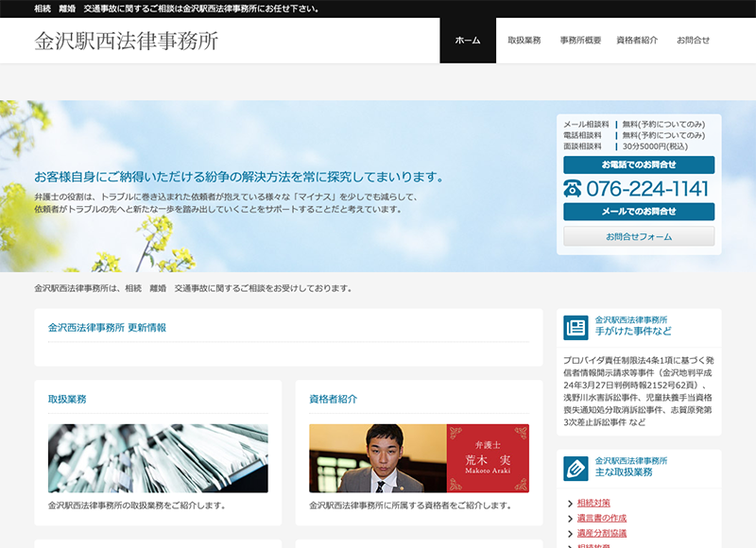
Task: Click the 手がけた事件など sidebar heading
Action: coord(633,331)
